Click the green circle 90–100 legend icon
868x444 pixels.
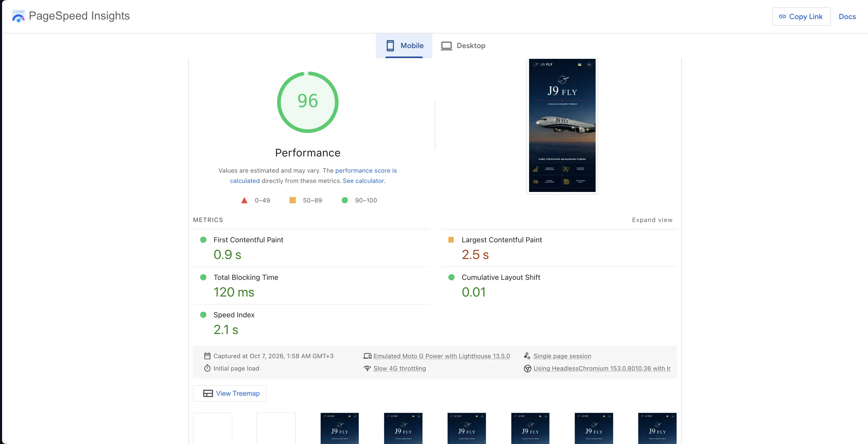coord(345,200)
